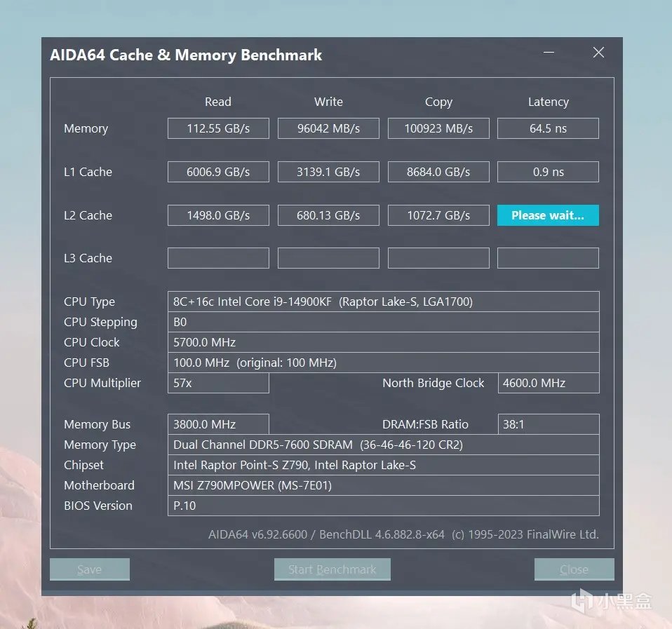Click the Start Benchmark button
Image resolution: width=672 pixels, height=629 pixels.
[332, 569]
